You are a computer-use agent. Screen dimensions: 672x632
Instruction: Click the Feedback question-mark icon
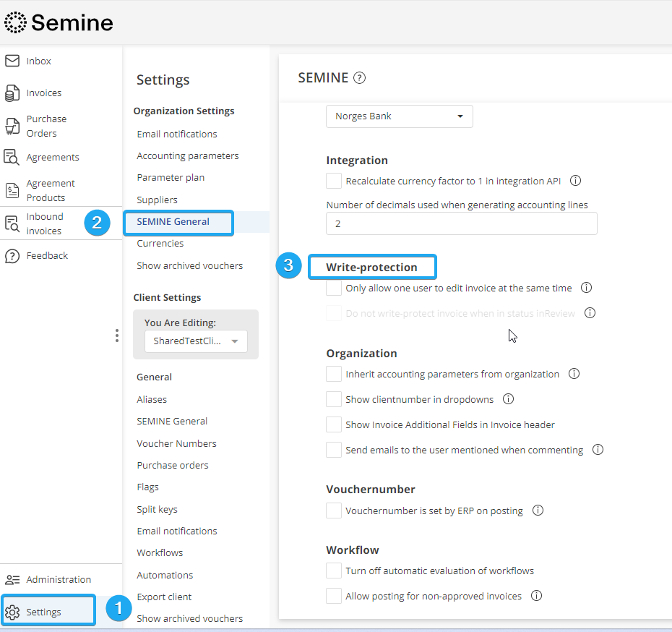pos(12,256)
